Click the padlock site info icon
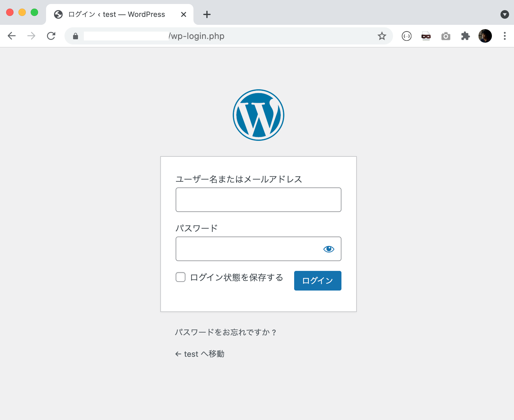 tap(76, 36)
